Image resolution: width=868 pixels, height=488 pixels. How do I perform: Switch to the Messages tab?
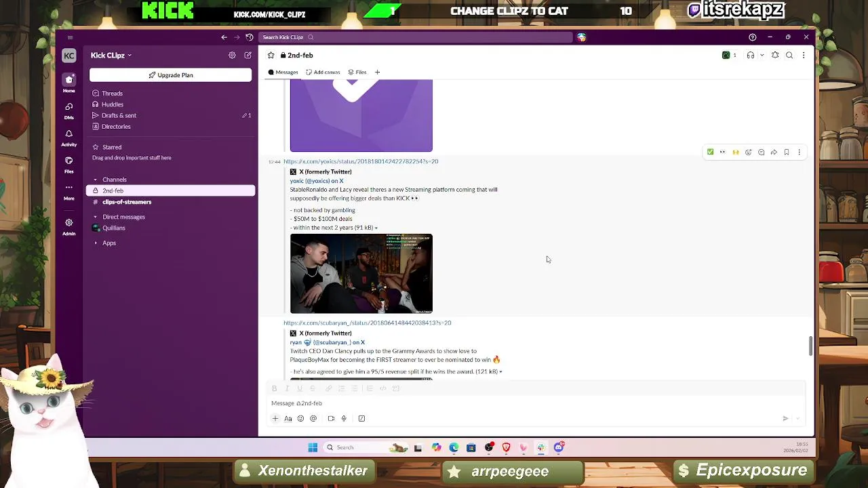(283, 73)
